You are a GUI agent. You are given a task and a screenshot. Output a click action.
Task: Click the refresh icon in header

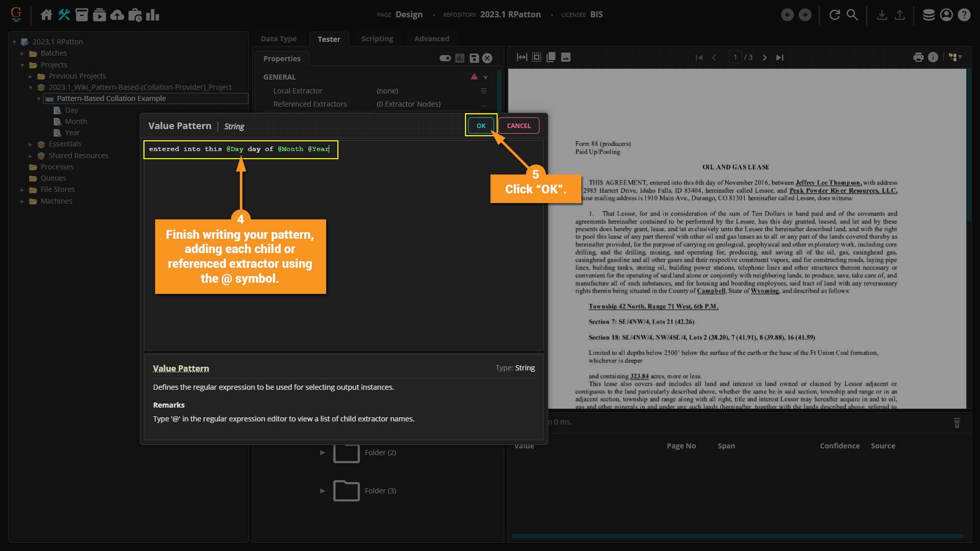835,15
